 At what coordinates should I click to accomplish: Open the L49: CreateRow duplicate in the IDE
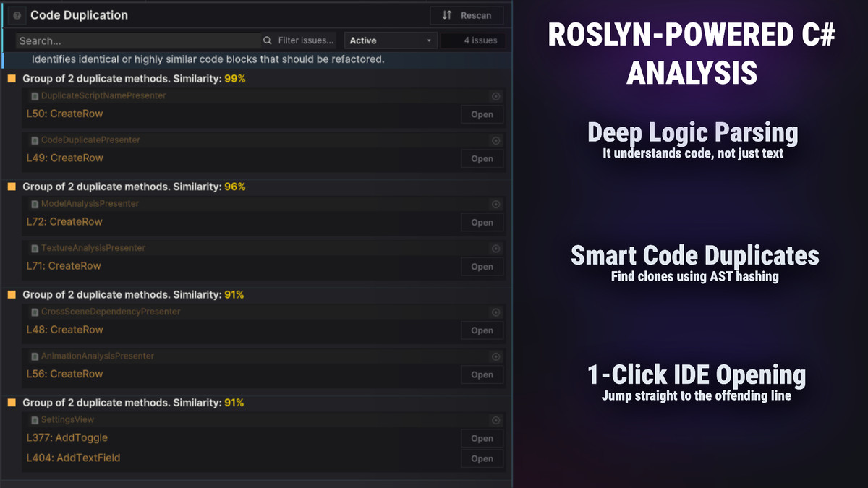coord(482,158)
